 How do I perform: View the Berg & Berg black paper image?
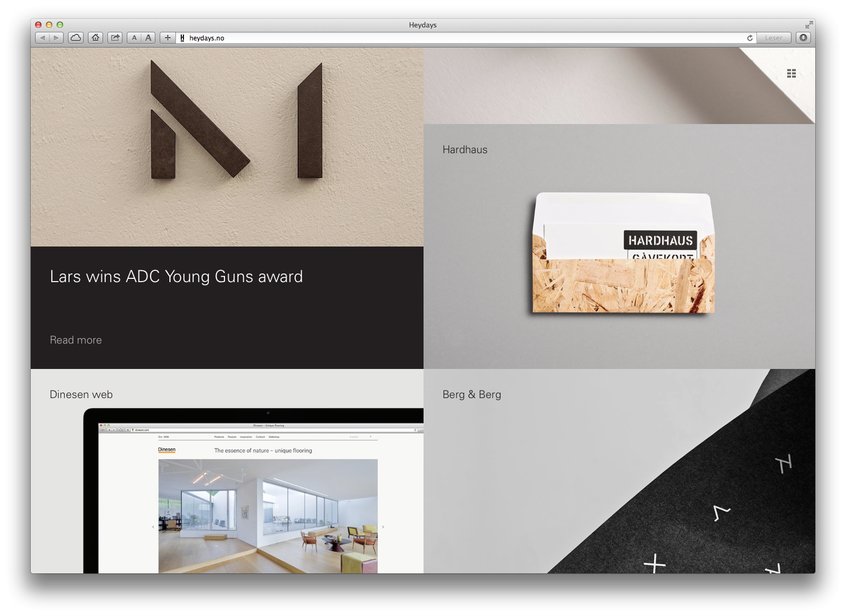[619, 471]
